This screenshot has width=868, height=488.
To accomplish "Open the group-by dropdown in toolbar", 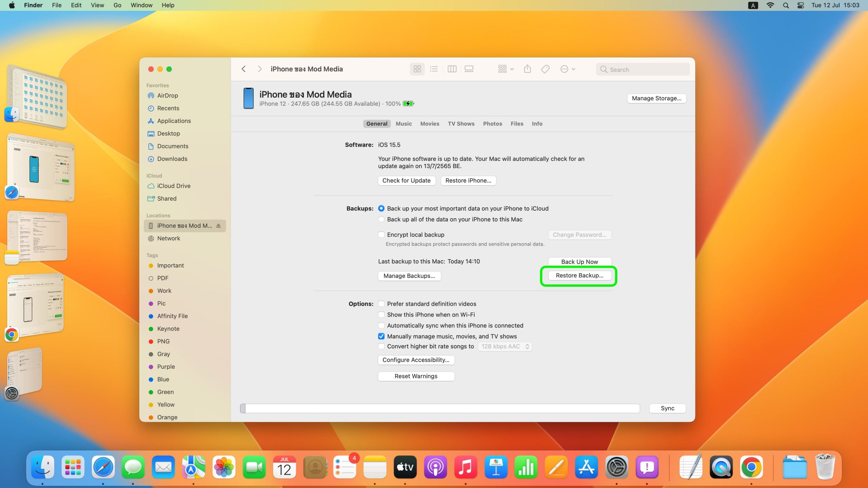I will click(x=506, y=69).
